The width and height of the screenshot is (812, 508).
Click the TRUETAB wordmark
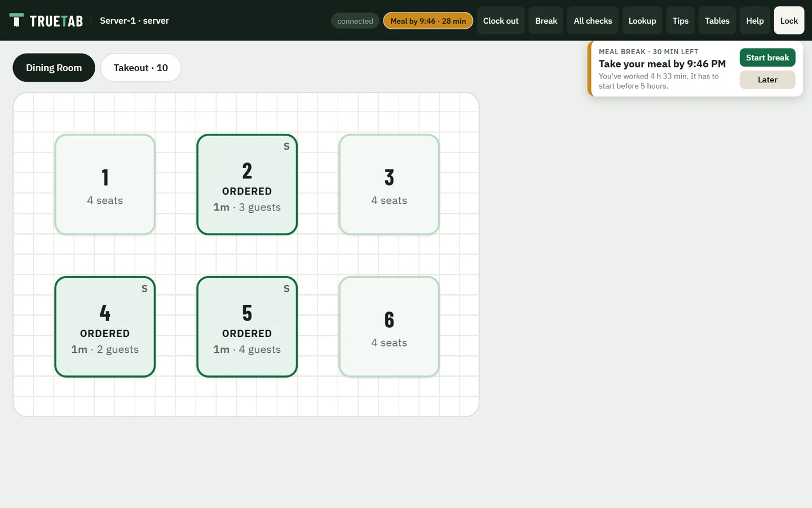pyautogui.click(x=56, y=21)
